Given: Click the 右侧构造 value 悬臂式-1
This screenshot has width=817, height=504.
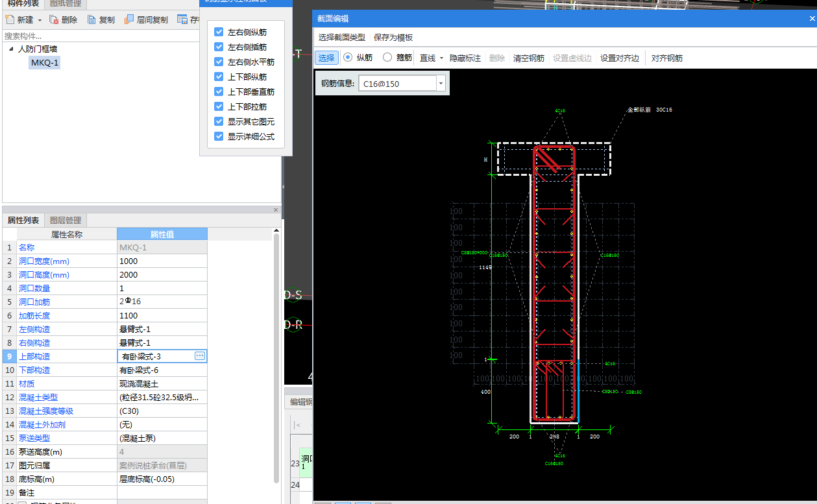Looking at the screenshot, I should tap(162, 342).
